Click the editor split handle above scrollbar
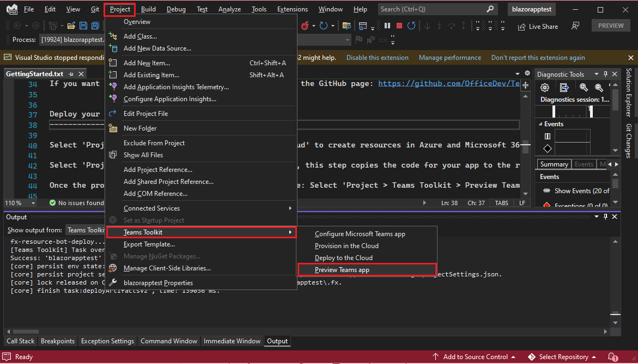The height and width of the screenshot is (364, 638). [525, 85]
